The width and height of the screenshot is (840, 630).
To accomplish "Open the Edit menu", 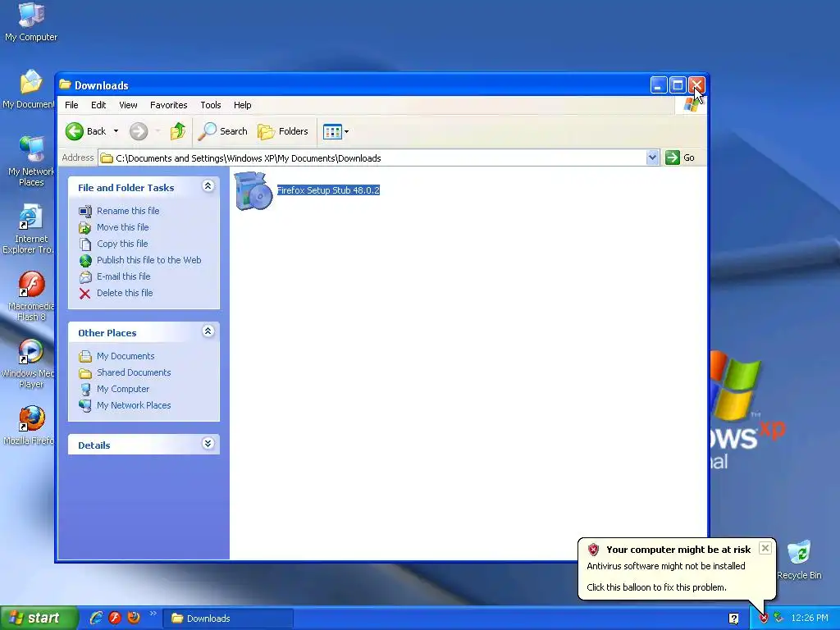I will (98, 105).
